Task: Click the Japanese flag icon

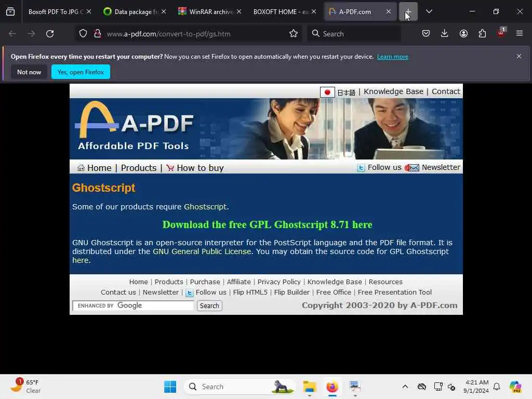Action: click(327, 92)
